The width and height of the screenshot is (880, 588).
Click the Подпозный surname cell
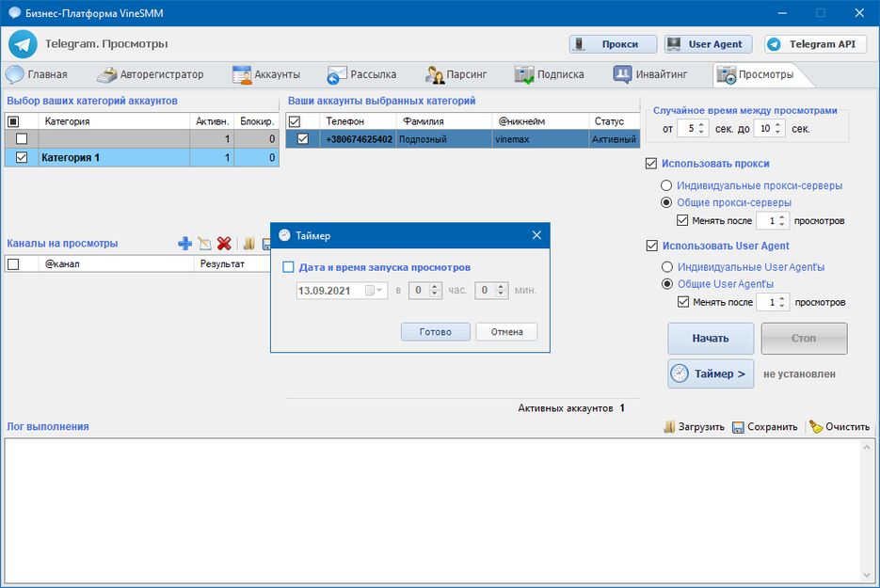click(x=444, y=139)
